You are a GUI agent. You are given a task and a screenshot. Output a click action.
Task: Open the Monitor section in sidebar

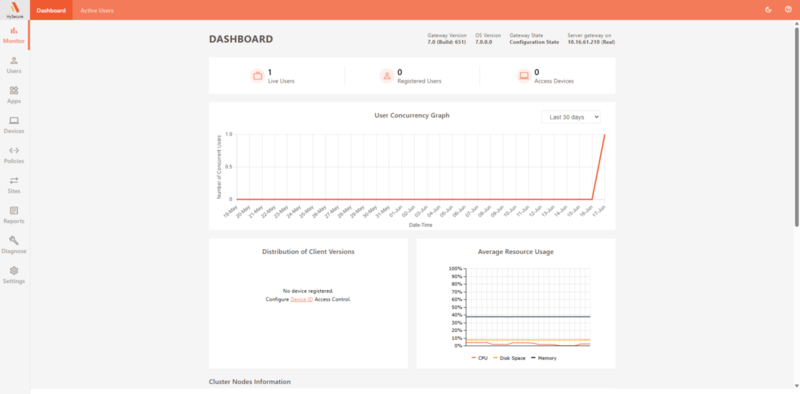pos(14,35)
